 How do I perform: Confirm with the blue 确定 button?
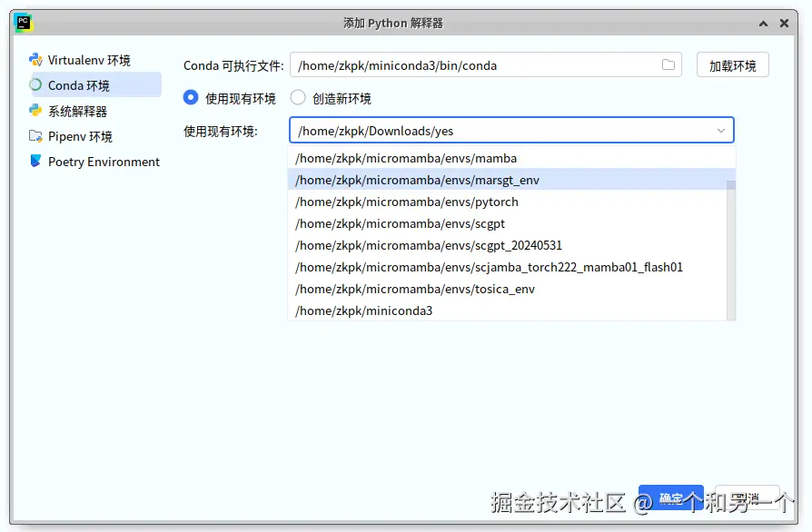(x=670, y=498)
